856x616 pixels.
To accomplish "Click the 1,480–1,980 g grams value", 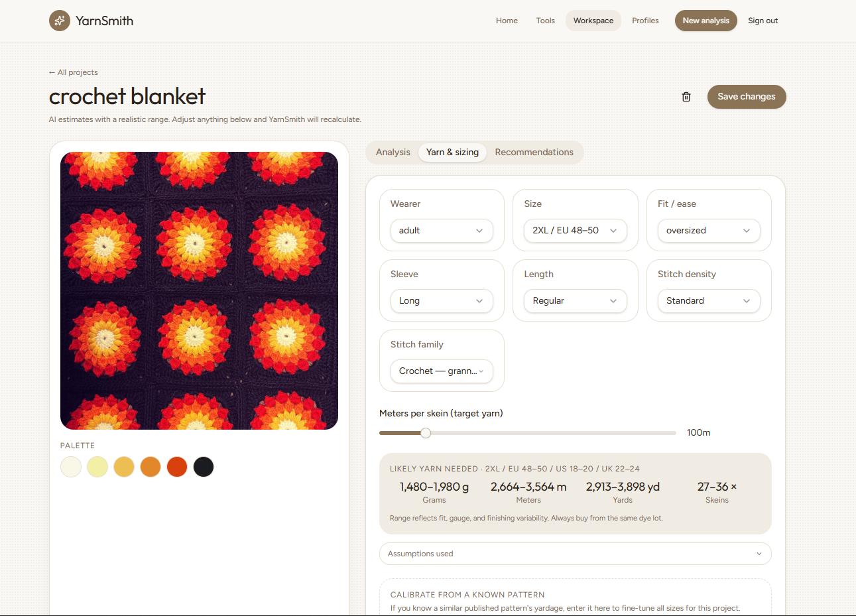I will [x=434, y=487].
